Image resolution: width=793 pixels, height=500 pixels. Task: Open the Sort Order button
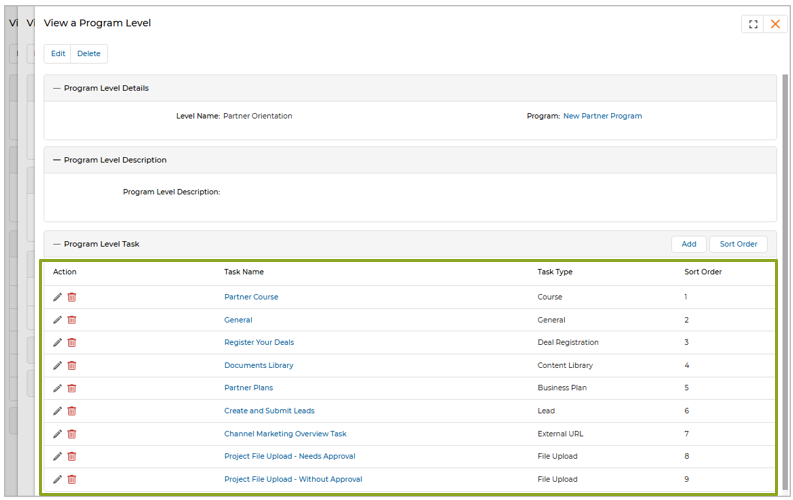point(738,244)
